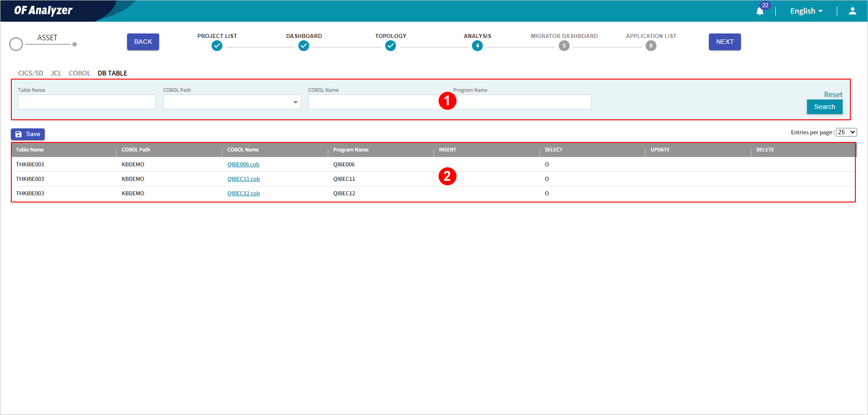Click the UPDATE column header
Viewport: 868px width, 415px height.
pos(660,150)
